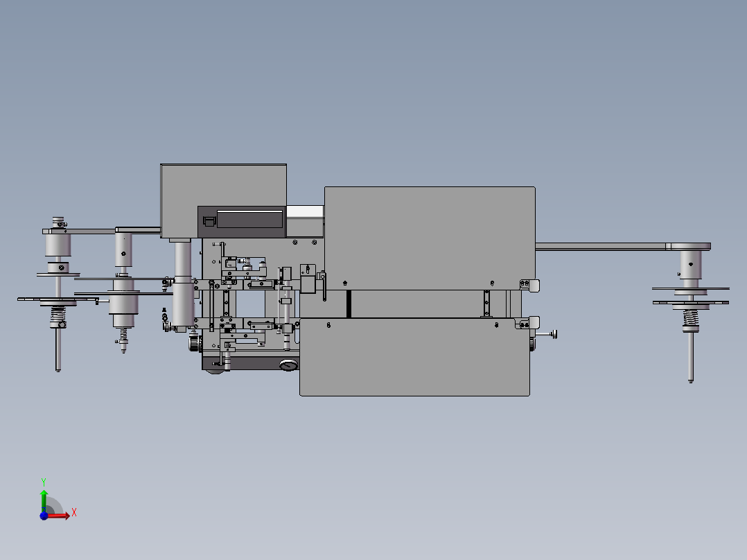Select the black vertical stripe on the middle rail
This screenshot has height=560, width=747.
[349, 304]
